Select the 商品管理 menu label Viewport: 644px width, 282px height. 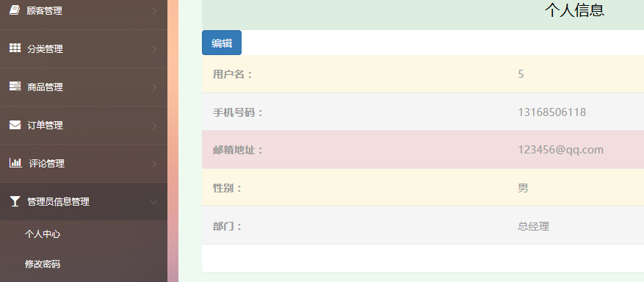(x=46, y=87)
